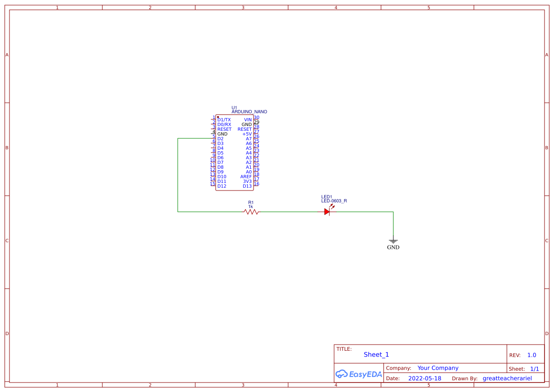Image resolution: width=554 pixels, height=392 pixels.
Task: Click the greatteacherariel drawn-by name
Action: 507,378
